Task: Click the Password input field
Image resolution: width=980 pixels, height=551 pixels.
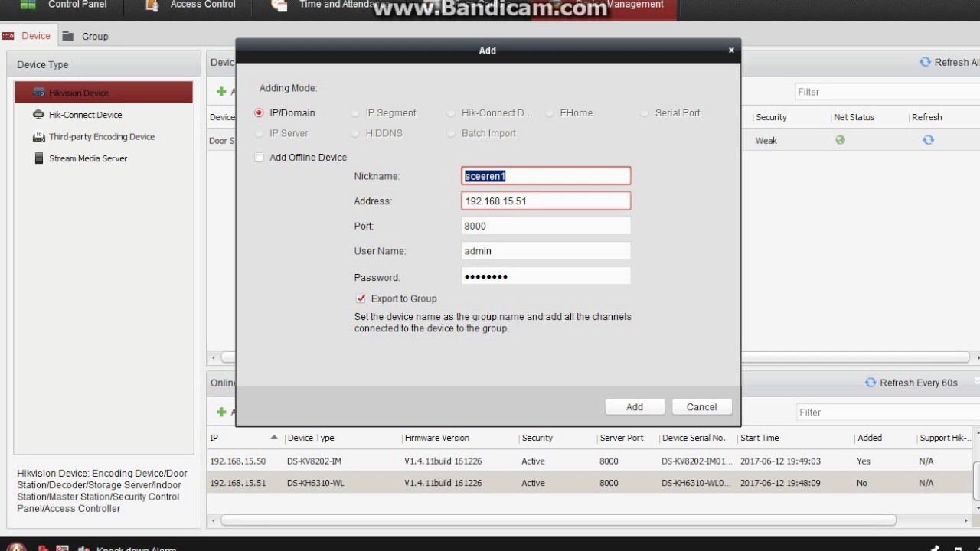Action: pyautogui.click(x=546, y=276)
